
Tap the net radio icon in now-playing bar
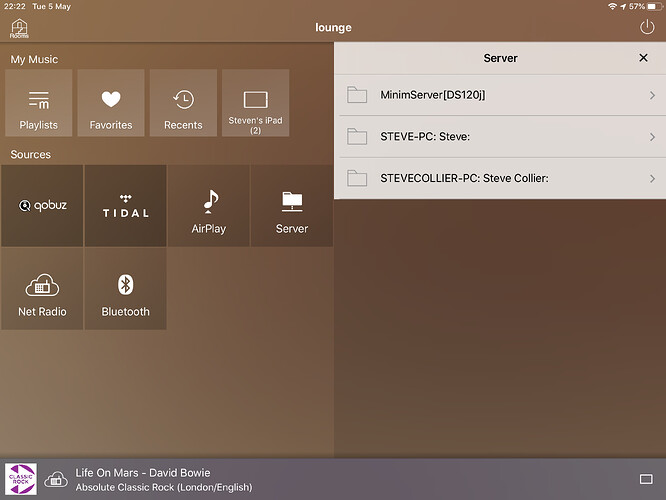56,480
